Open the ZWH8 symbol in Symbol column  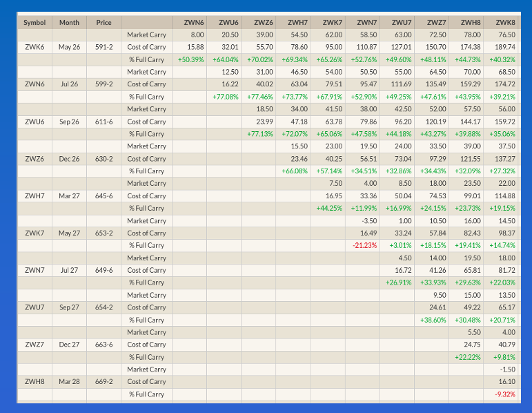[35, 381]
